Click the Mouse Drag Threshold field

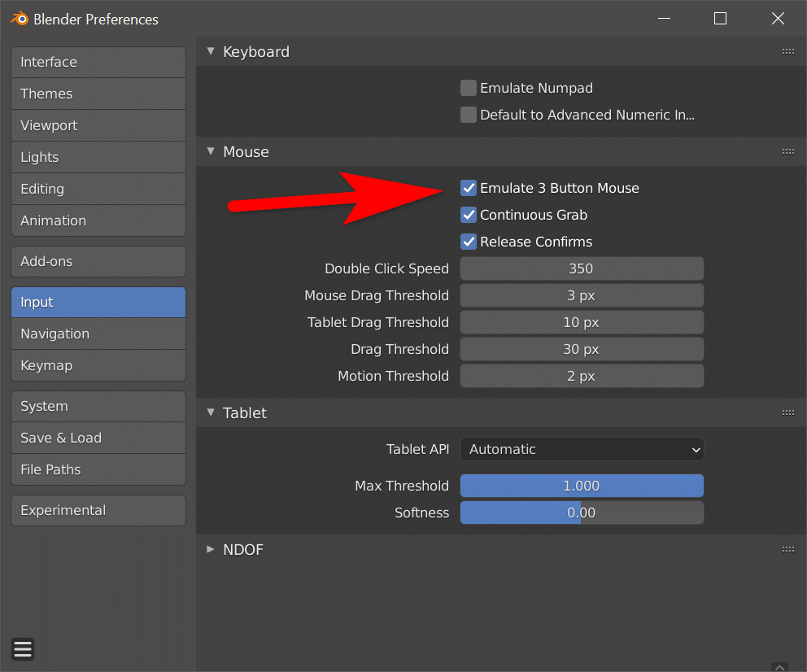[x=582, y=295]
